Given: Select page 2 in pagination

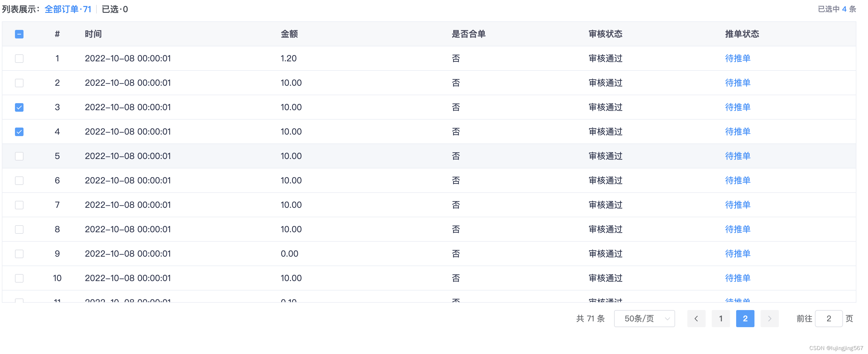Looking at the screenshot, I should click(x=745, y=318).
